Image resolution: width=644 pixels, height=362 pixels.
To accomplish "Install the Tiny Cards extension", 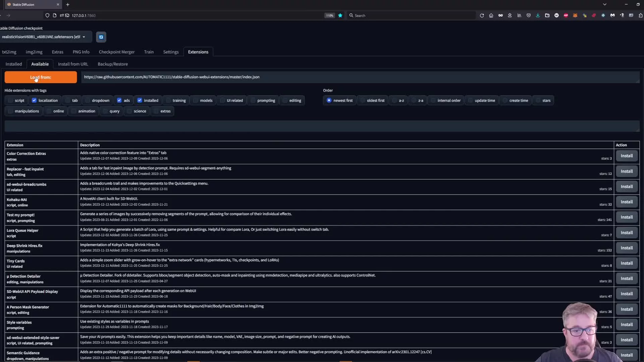I will [x=626, y=263].
